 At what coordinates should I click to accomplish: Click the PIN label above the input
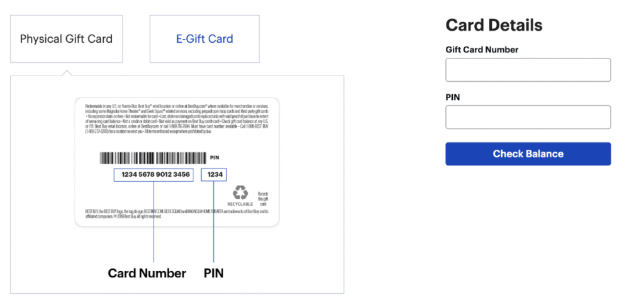point(453,97)
